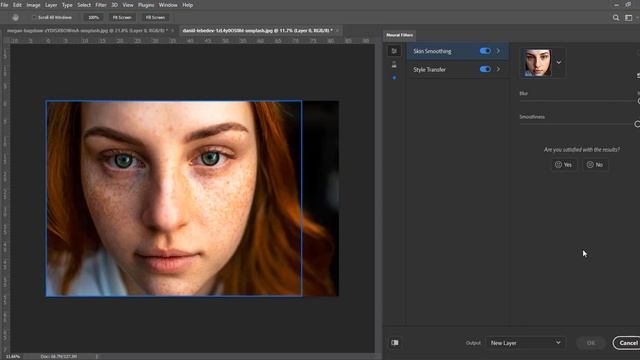Open the File menu
This screenshot has width=640, height=360.
pyautogui.click(x=4, y=5)
